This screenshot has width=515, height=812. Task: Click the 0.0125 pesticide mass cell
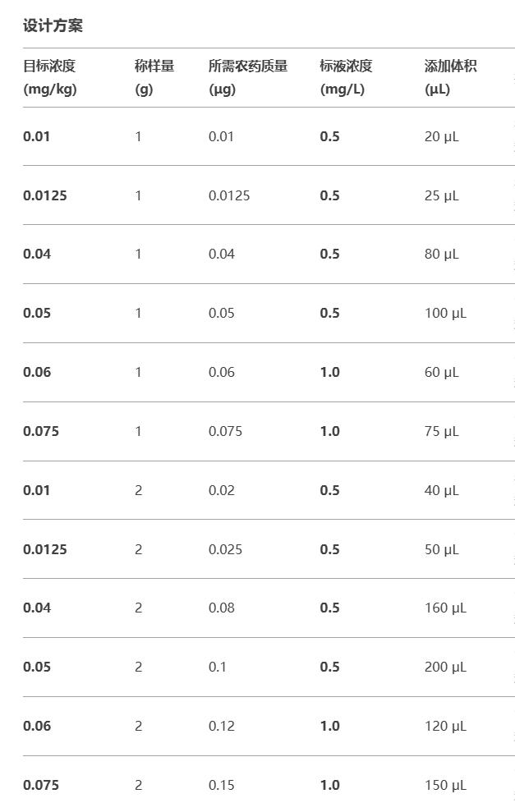[229, 195]
